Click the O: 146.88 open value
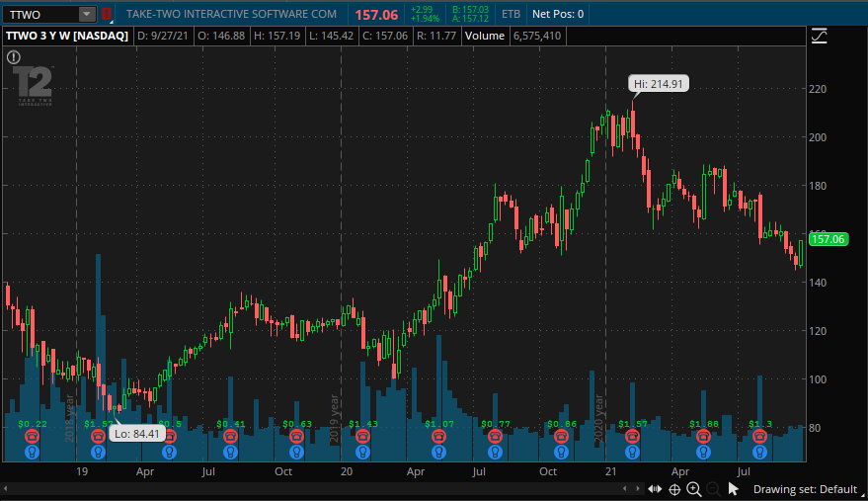Viewport: 868px width, 501px height. [x=221, y=36]
